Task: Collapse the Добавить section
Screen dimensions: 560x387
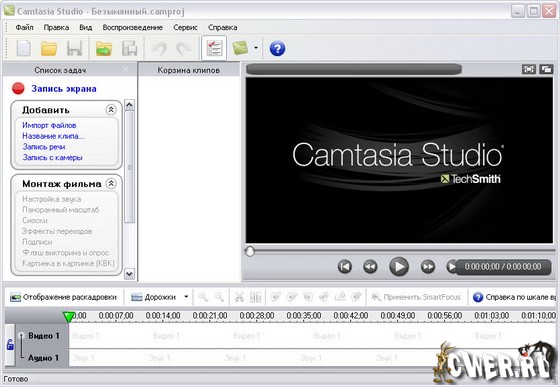Action: tap(111, 110)
